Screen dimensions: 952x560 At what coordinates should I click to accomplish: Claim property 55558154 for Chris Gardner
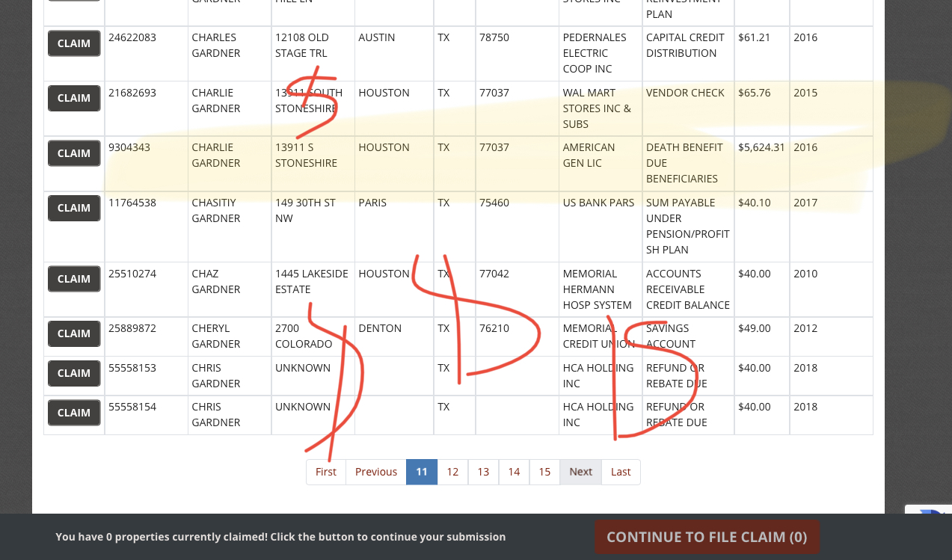(74, 413)
